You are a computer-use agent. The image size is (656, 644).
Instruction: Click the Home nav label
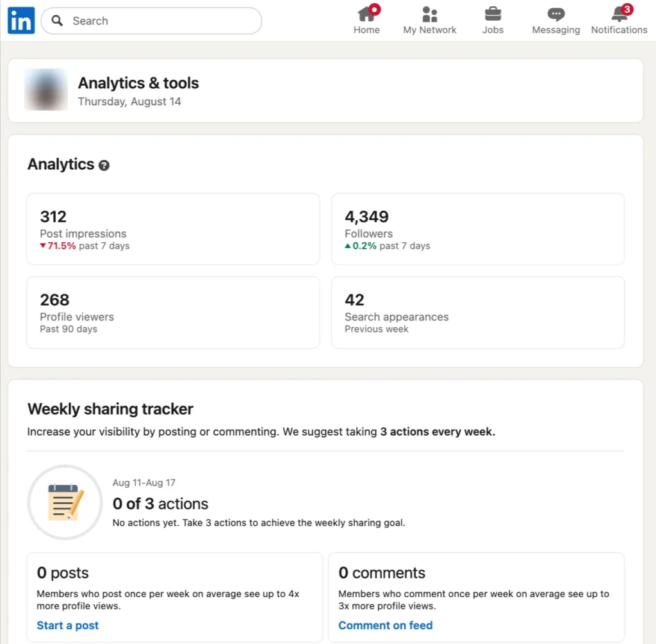pos(366,30)
